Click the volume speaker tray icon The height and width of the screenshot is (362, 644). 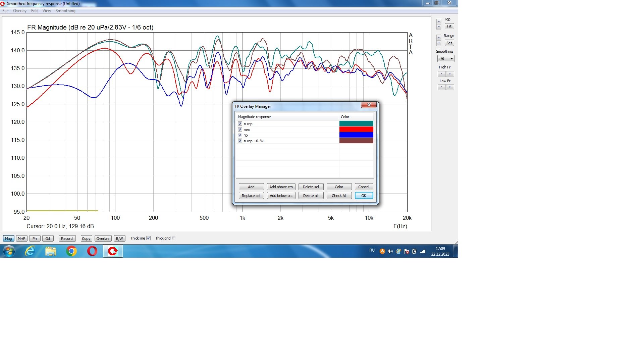click(x=390, y=251)
